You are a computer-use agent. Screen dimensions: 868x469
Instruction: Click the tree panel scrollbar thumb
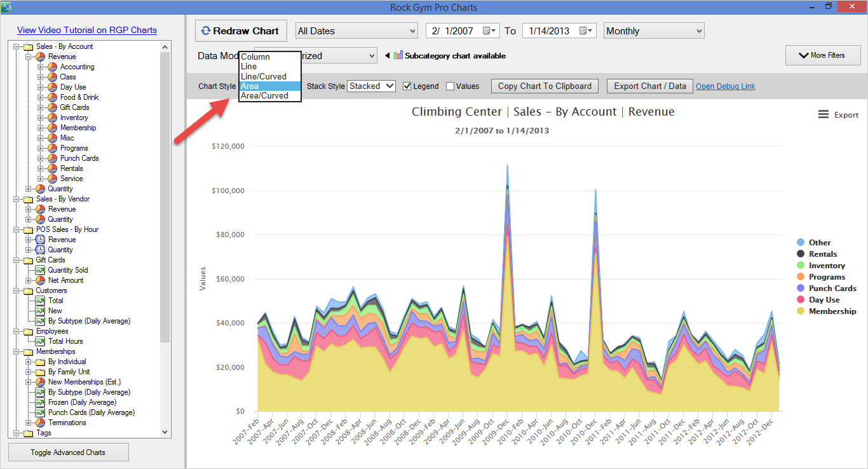[165, 197]
